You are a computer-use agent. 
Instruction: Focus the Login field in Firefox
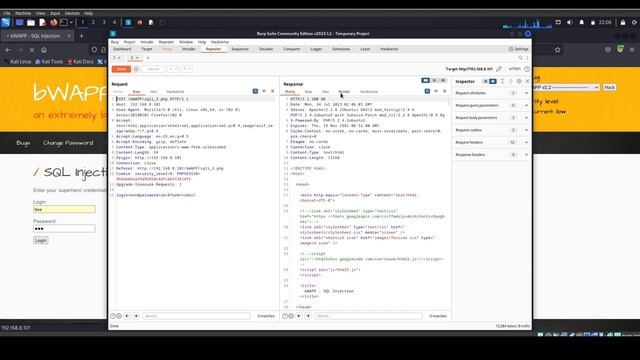pos(64,209)
